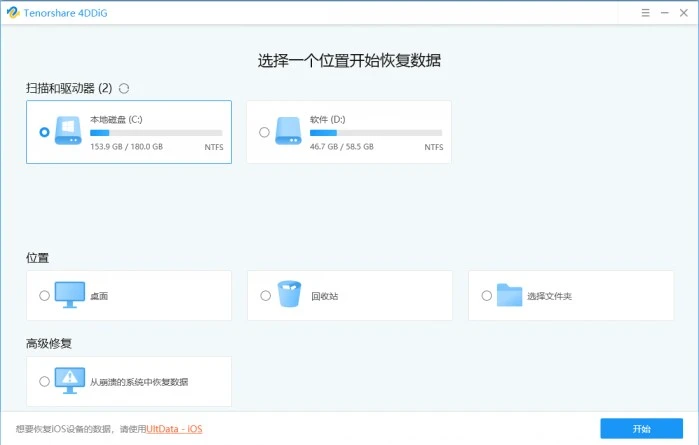This screenshot has width=699, height=445.
Task: Select the 回收站 radio button
Action: [265, 296]
